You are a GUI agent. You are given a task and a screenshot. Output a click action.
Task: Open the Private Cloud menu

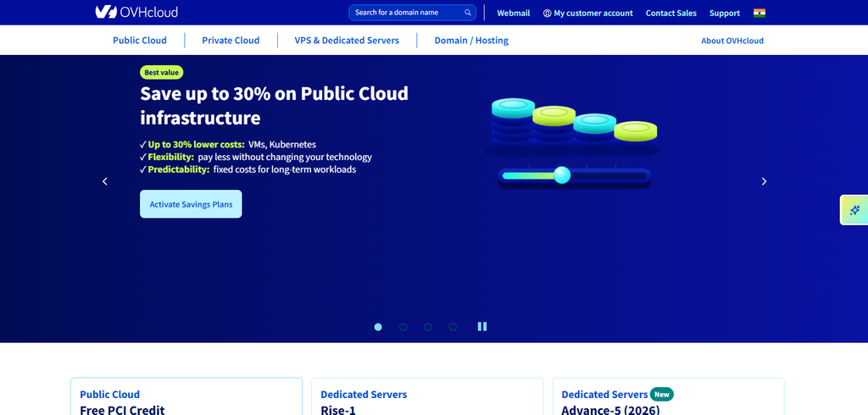(231, 41)
